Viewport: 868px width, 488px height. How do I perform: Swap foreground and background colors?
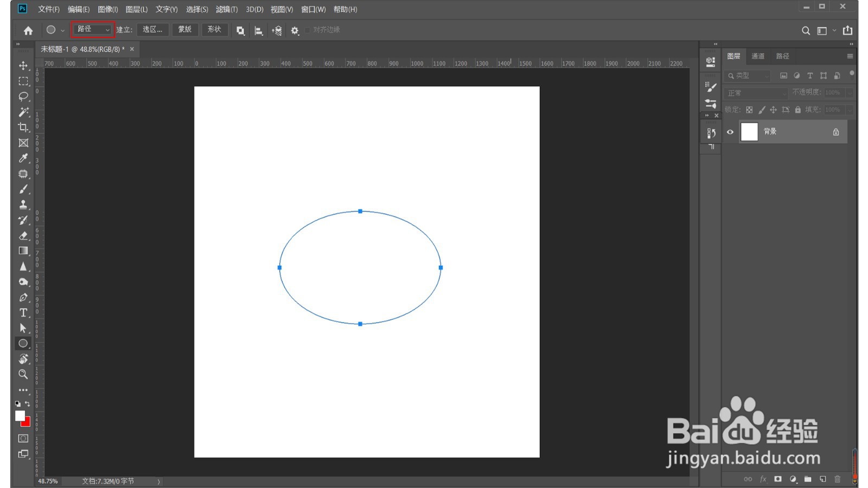pyautogui.click(x=27, y=403)
